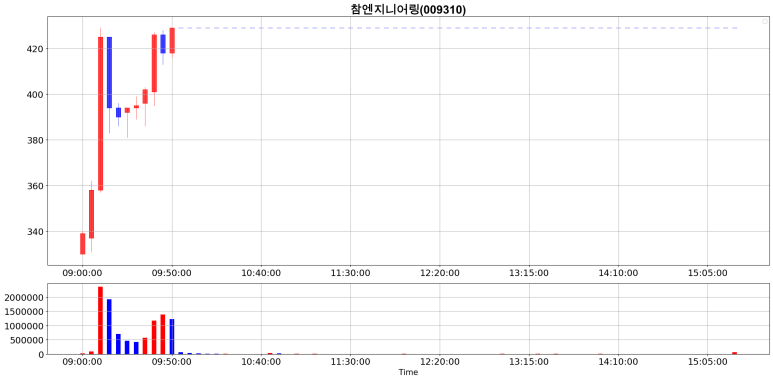Click the chart title 참엔지니어링(009310)

[408, 9]
